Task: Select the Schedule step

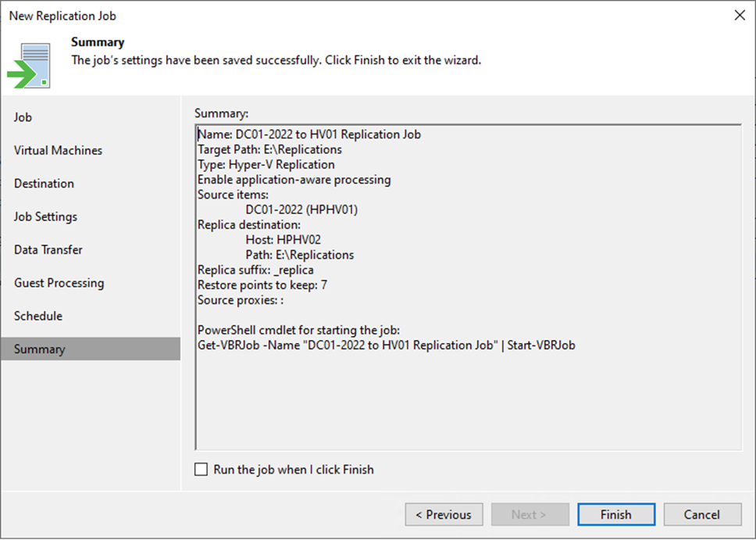Action: pyautogui.click(x=38, y=316)
